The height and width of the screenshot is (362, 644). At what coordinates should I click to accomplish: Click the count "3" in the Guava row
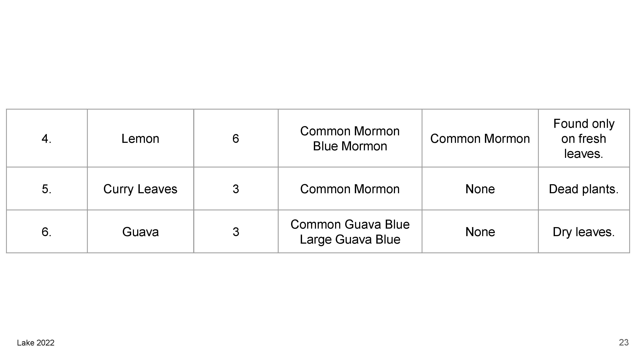235,232
